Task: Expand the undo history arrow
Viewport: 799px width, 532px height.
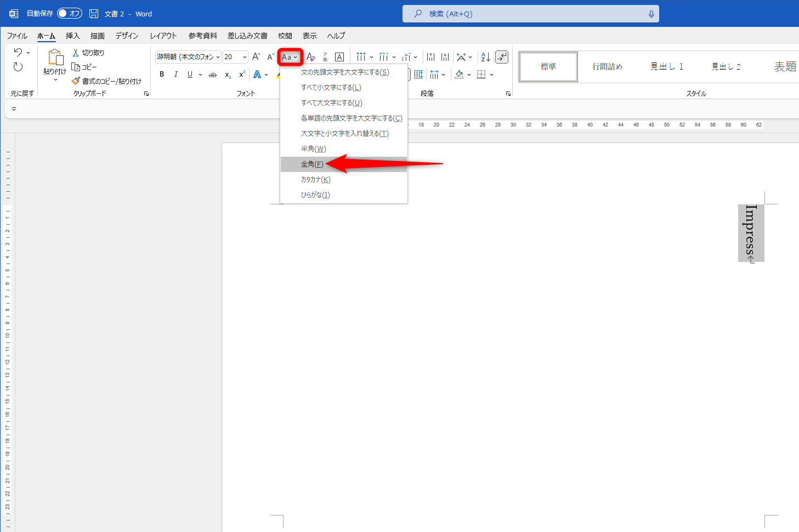Action: click(x=28, y=53)
